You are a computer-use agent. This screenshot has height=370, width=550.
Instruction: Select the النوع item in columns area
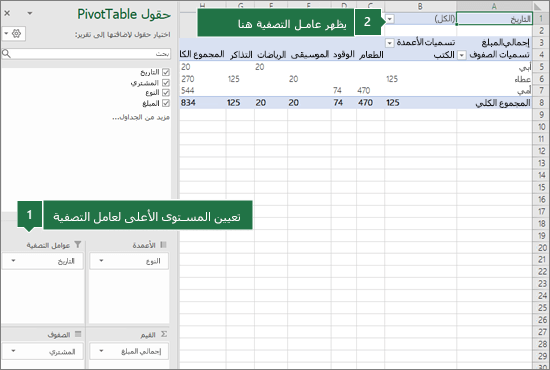[x=129, y=261]
